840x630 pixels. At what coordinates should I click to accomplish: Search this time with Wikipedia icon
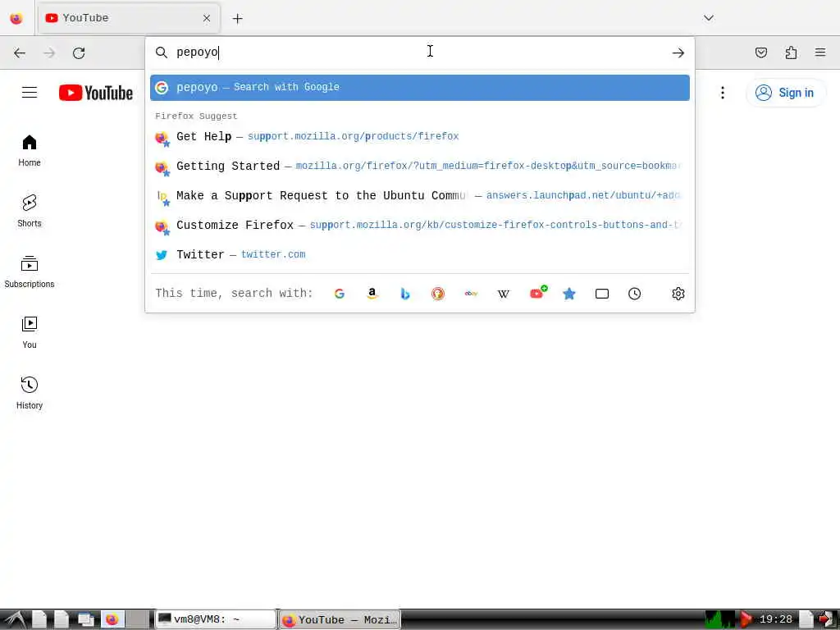click(x=504, y=294)
